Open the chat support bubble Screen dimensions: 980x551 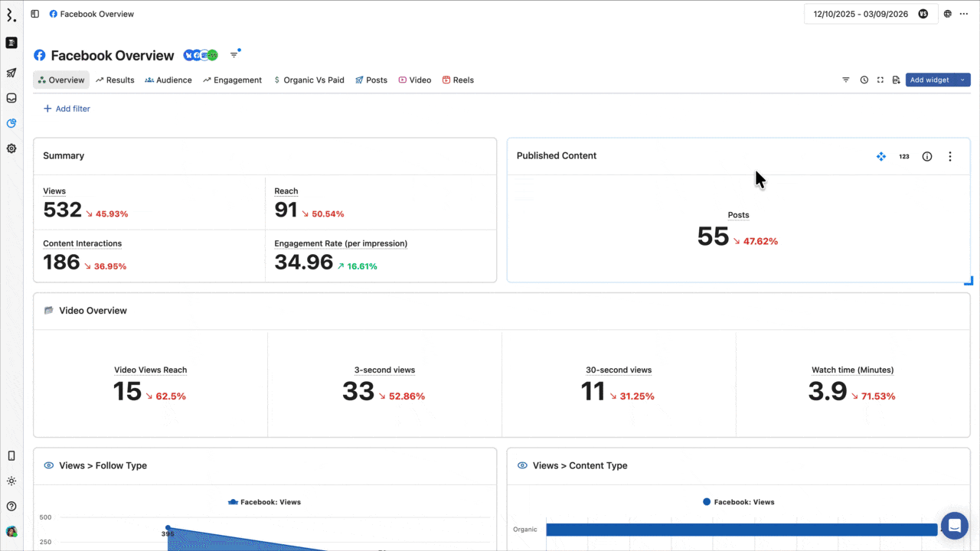coord(955,526)
